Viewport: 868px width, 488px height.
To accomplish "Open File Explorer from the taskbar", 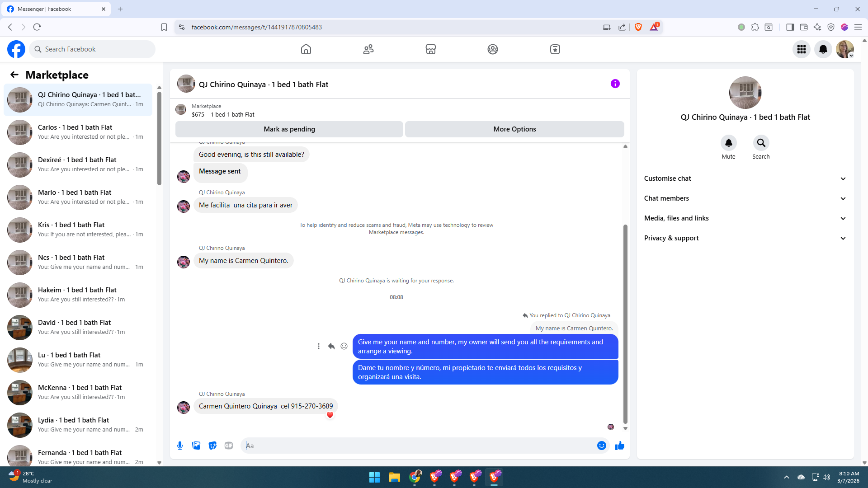I will tap(394, 477).
